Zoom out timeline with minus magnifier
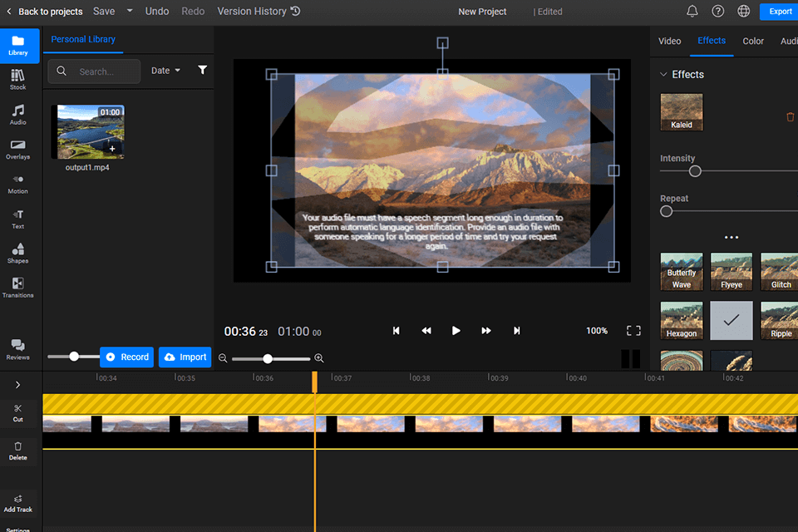798x532 pixels. [x=223, y=358]
